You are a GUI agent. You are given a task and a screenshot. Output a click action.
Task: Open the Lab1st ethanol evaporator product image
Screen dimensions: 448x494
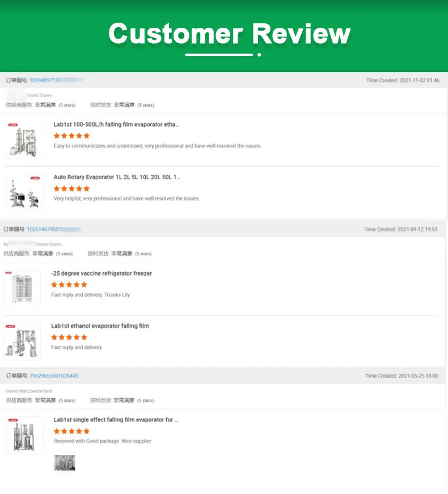click(22, 341)
